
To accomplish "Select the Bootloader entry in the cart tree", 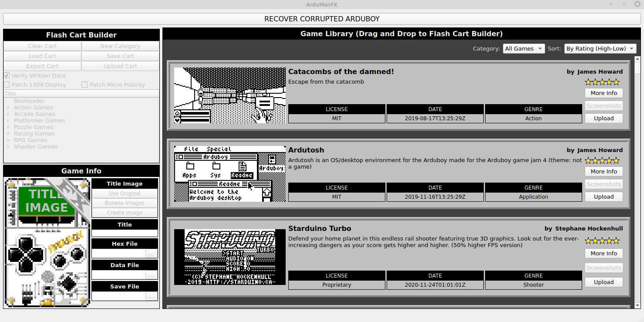I will pyautogui.click(x=29, y=101).
